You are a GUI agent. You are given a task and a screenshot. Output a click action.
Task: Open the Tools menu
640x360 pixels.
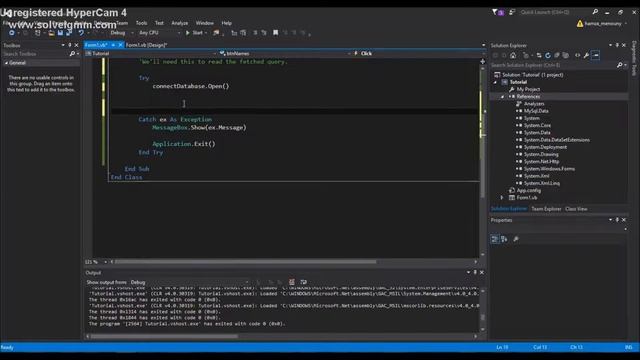141,23
